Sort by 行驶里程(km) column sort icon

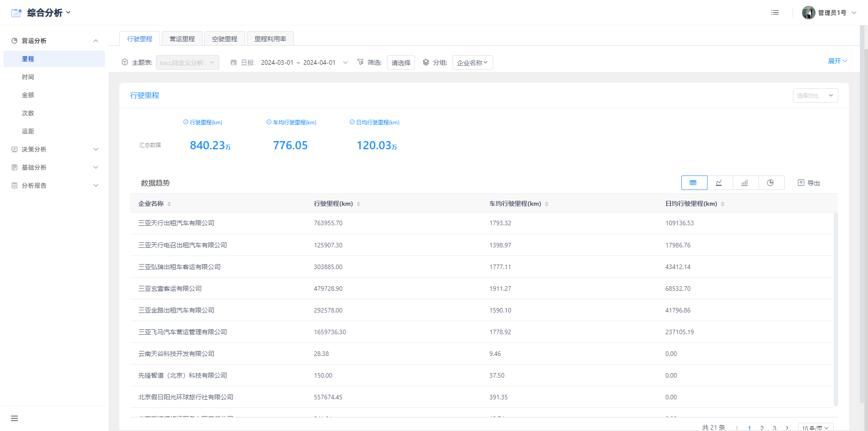359,204
